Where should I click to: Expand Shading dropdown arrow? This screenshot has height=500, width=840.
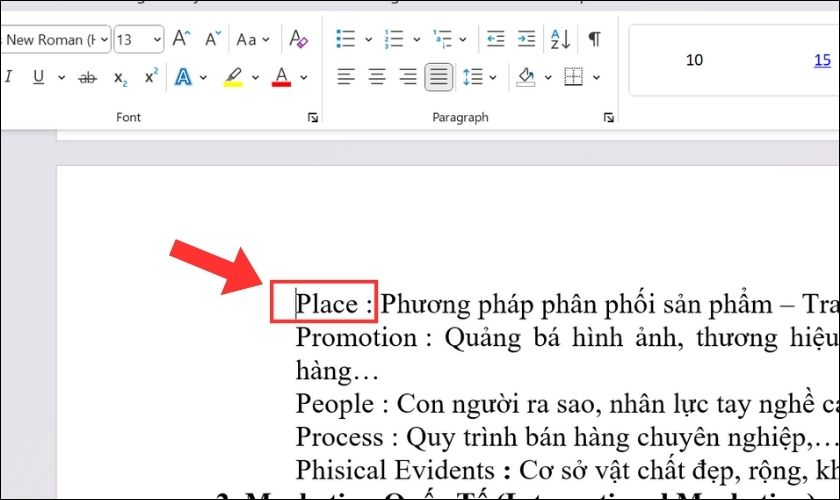tap(548, 78)
